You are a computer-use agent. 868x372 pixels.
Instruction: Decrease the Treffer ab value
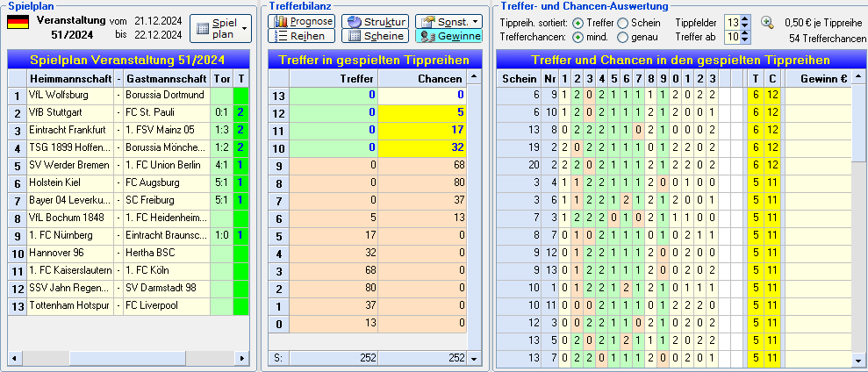[745, 41]
